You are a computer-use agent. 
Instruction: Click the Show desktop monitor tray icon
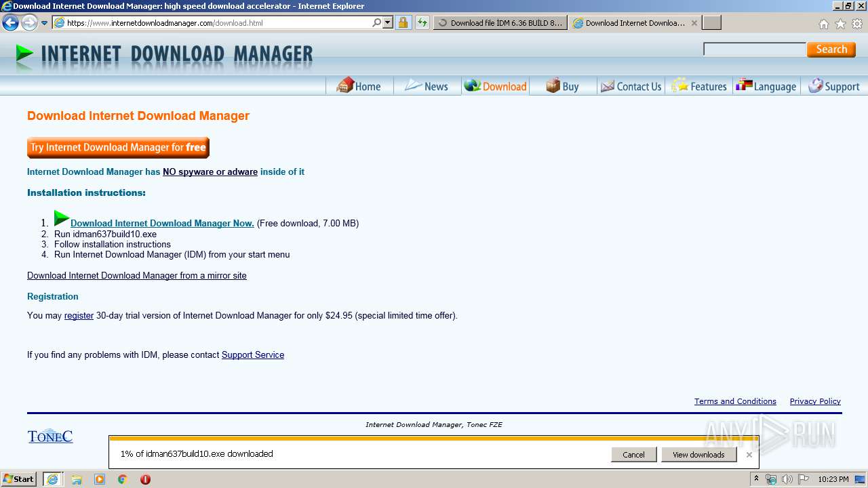(x=860, y=479)
